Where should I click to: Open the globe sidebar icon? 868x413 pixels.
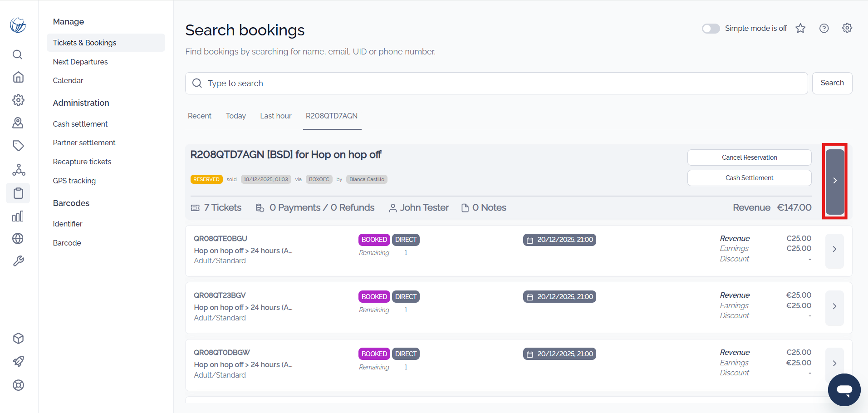[x=18, y=238]
